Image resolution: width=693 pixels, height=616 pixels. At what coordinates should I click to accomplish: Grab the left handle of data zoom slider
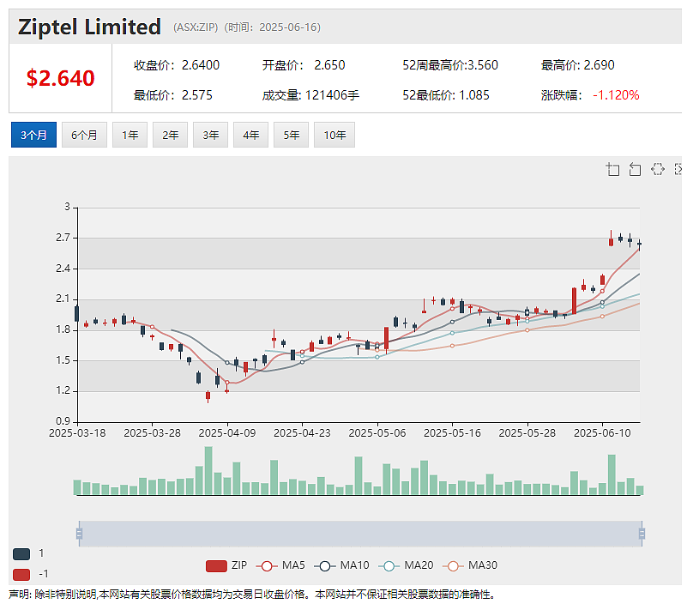(79, 534)
